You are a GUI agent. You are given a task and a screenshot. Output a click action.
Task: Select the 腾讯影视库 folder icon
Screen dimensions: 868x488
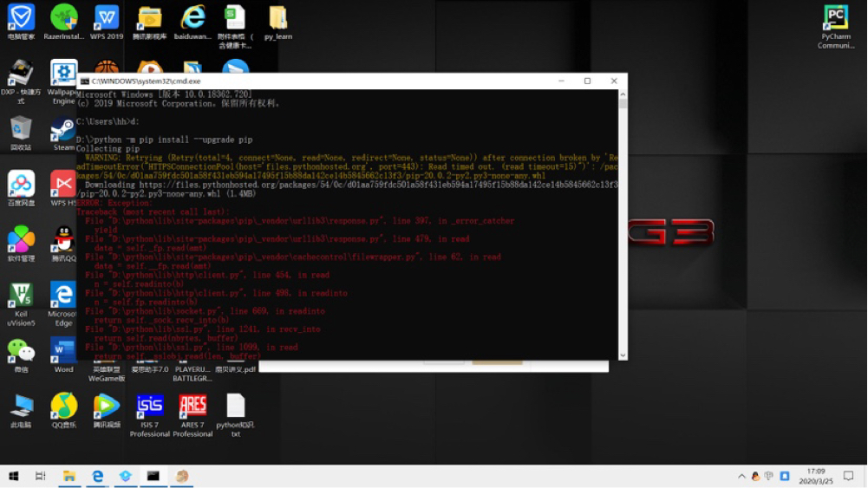(x=149, y=23)
